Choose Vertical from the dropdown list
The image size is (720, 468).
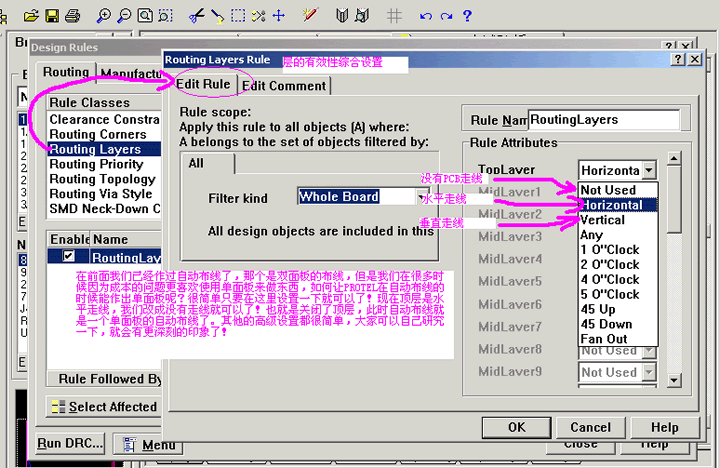[618, 220]
